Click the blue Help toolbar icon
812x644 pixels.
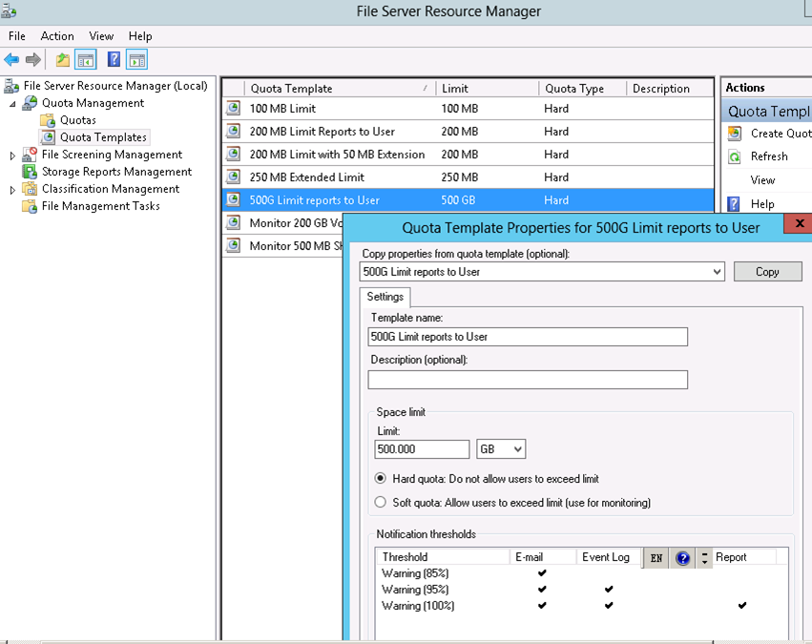(x=114, y=59)
